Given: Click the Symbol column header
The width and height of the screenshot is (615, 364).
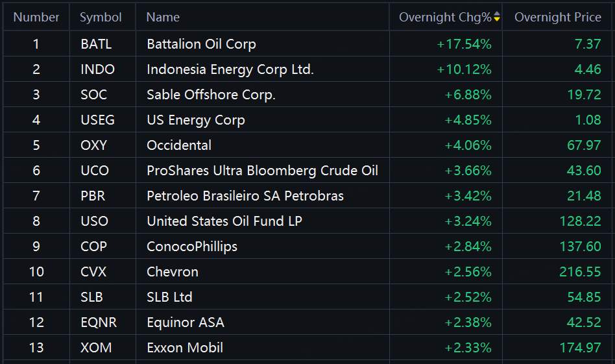Looking at the screenshot, I should [x=101, y=18].
